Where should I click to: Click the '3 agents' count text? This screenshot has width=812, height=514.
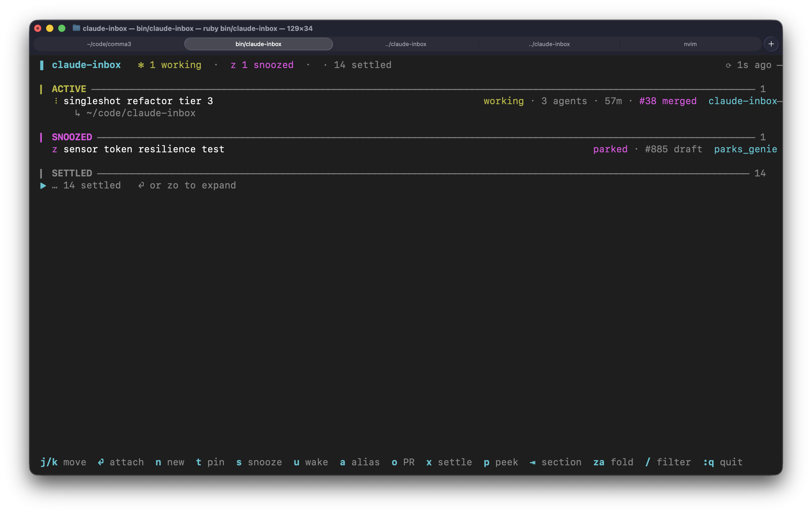click(x=564, y=101)
